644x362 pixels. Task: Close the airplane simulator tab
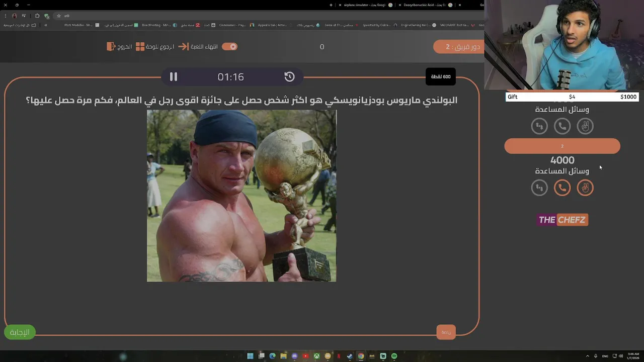pyautogui.click(x=340, y=5)
